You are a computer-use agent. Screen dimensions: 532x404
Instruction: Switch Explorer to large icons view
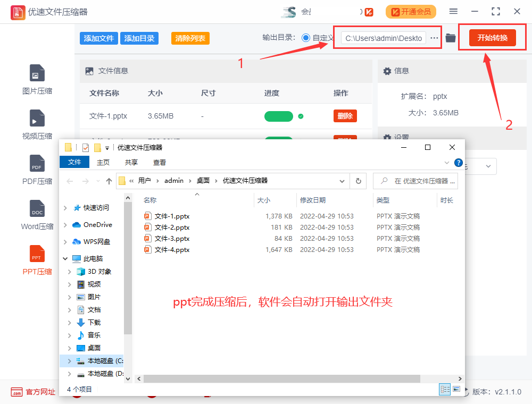[456, 389]
